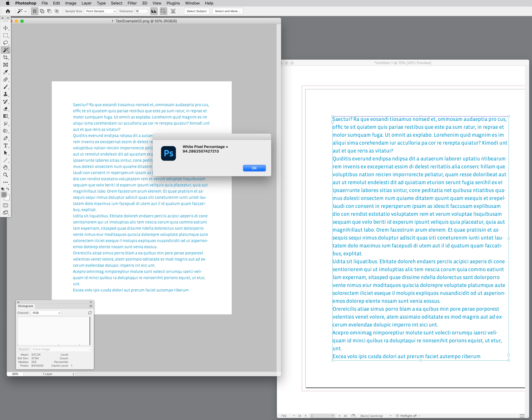This screenshot has height=420, width=532.
Task: Toggle Contiguous selection option
Action: 163,11
